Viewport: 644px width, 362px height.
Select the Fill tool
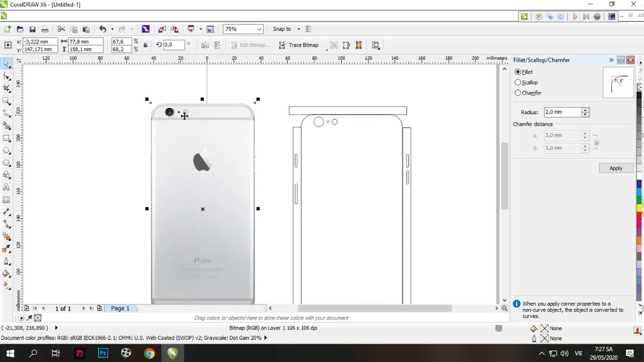pyautogui.click(x=7, y=274)
